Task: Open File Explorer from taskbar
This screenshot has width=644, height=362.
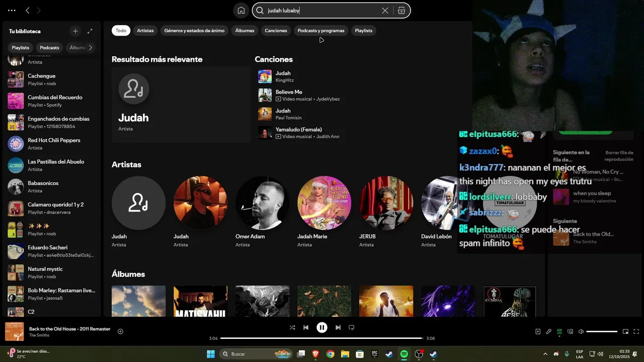Action: [x=345, y=354]
